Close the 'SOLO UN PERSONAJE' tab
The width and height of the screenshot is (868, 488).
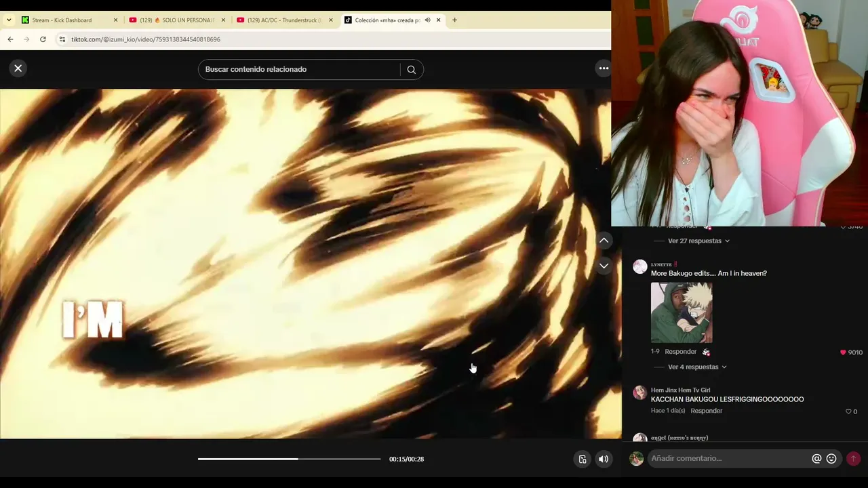(223, 20)
